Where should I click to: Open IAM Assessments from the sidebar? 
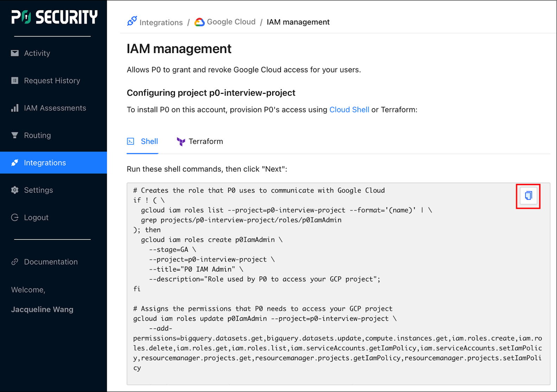[x=55, y=108]
